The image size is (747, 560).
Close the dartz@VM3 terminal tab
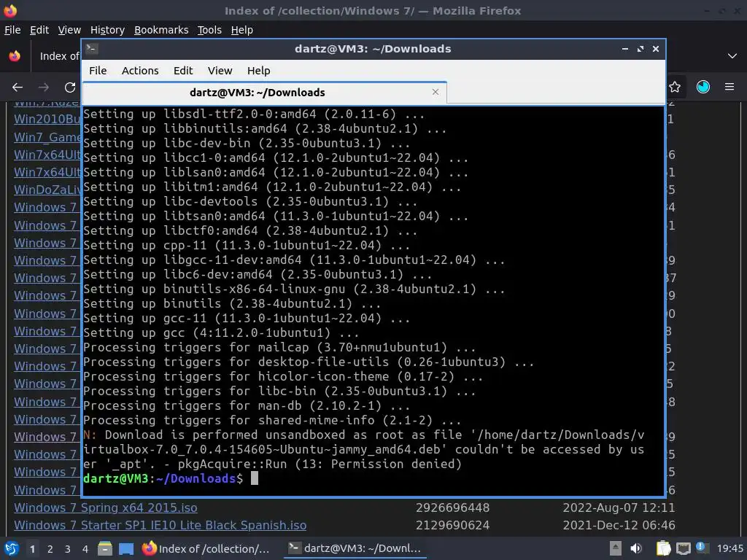coord(436,92)
